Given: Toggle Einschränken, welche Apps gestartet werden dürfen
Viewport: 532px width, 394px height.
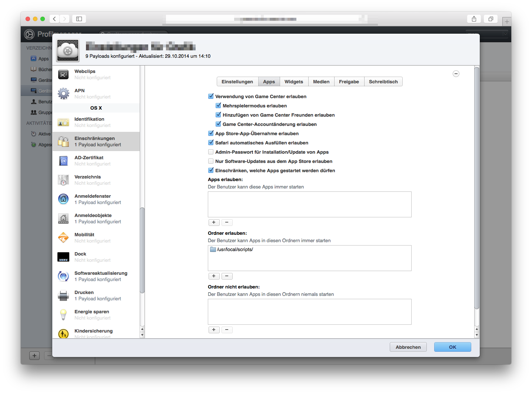Looking at the screenshot, I should point(211,170).
